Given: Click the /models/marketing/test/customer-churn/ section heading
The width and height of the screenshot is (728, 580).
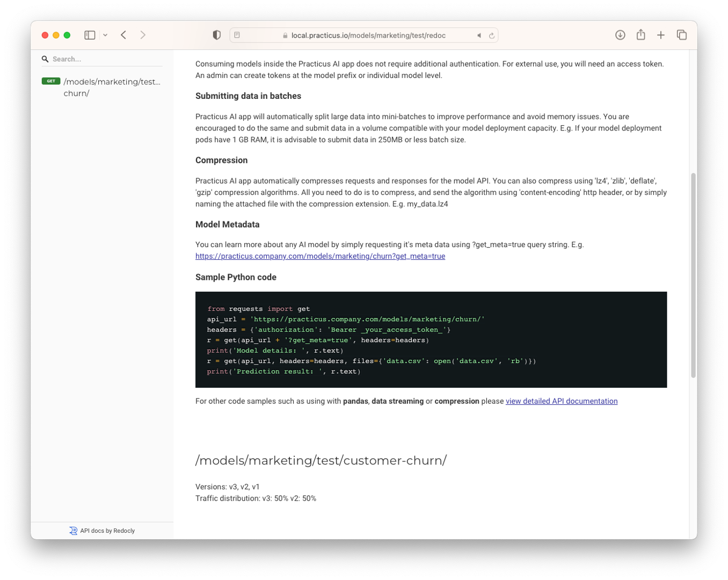Looking at the screenshot, I should coord(321,460).
